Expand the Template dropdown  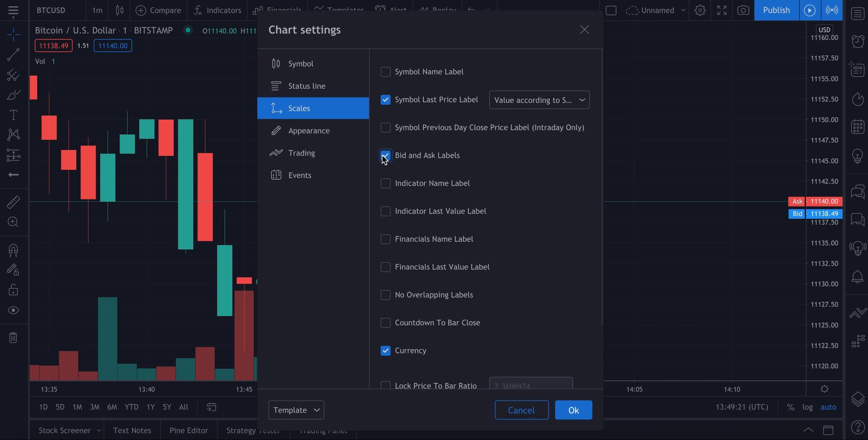coord(296,410)
